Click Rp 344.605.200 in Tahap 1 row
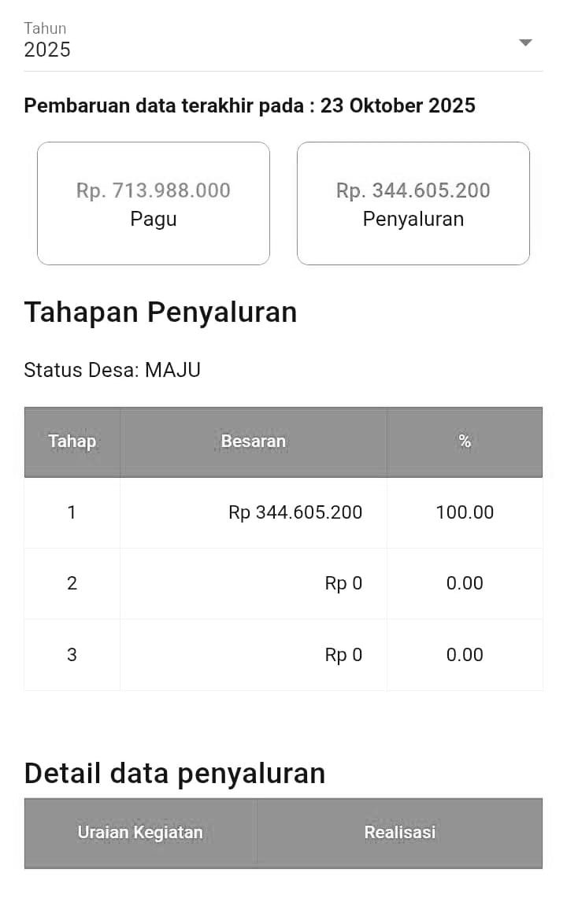Viewport: 567px width, 924px height. pyautogui.click(x=295, y=512)
